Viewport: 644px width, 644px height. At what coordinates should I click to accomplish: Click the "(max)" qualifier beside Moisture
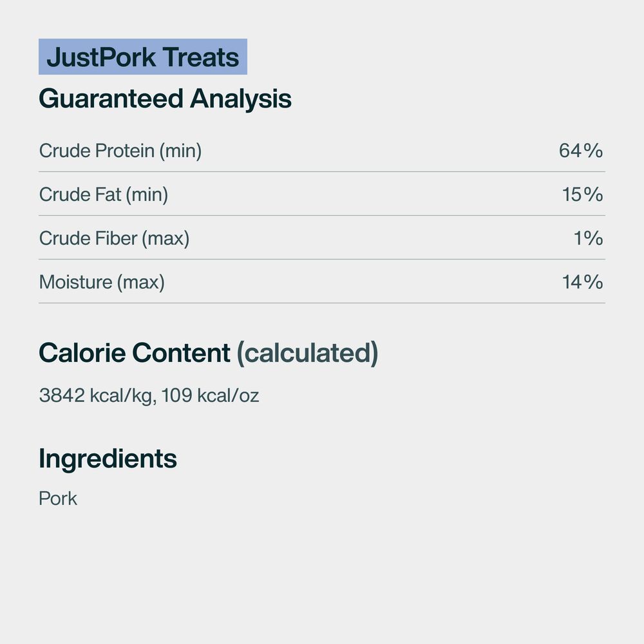coord(140,282)
